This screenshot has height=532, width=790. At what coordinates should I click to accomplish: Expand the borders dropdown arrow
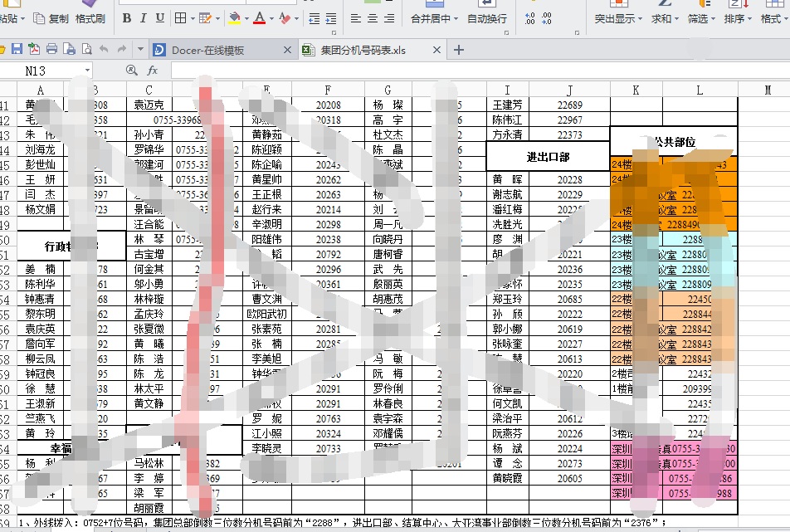click(x=193, y=19)
